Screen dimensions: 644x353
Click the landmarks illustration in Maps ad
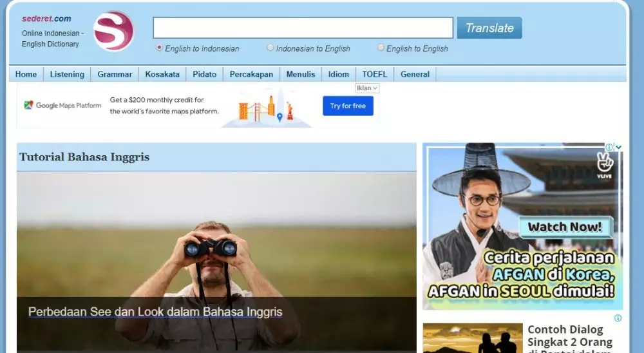pyautogui.click(x=267, y=109)
